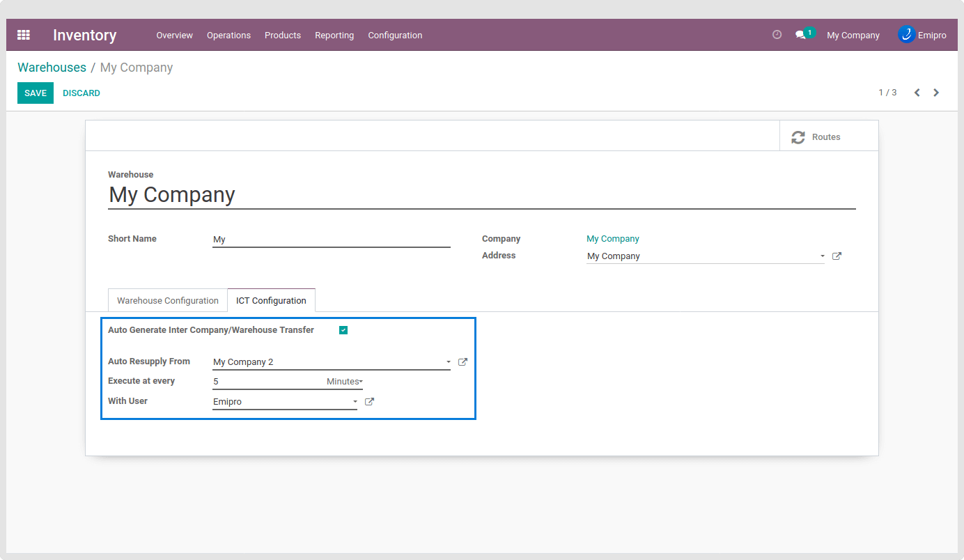Open the apps grid menu icon
Image resolution: width=964 pixels, height=560 pixels.
[24, 35]
